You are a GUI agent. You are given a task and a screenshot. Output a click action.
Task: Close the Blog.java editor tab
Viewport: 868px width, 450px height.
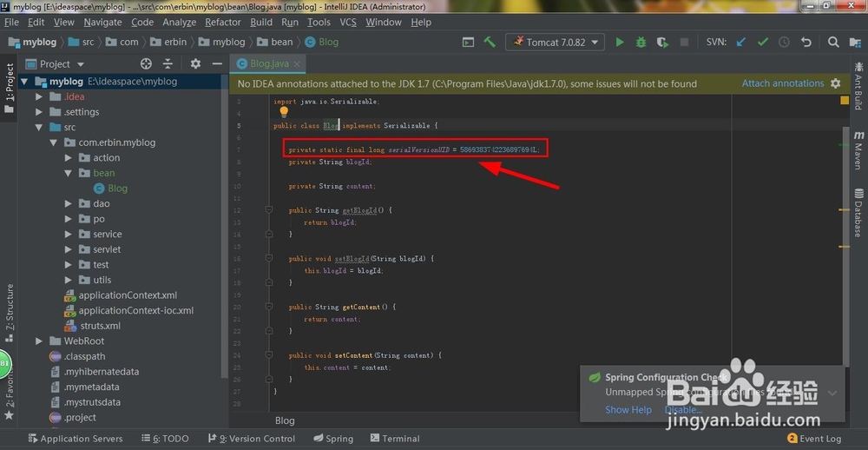pos(297,63)
